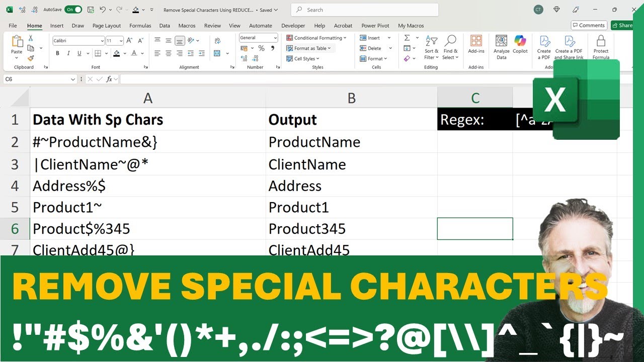Screen dimensions: 644x362
Task: Open the Calibri font name dropdown
Action: pyautogui.click(x=102, y=41)
